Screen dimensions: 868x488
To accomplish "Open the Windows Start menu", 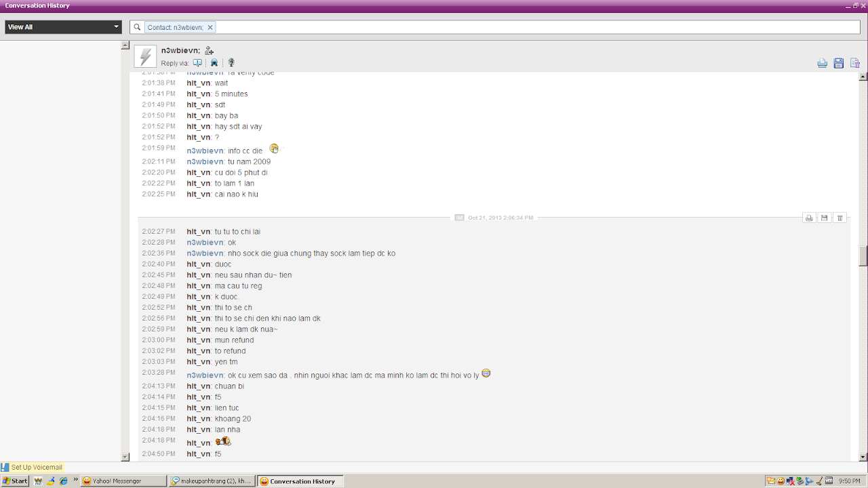I will pyautogui.click(x=15, y=481).
